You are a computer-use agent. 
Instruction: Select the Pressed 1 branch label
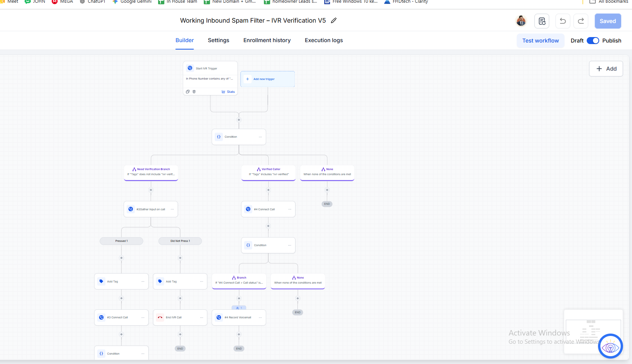tap(121, 241)
